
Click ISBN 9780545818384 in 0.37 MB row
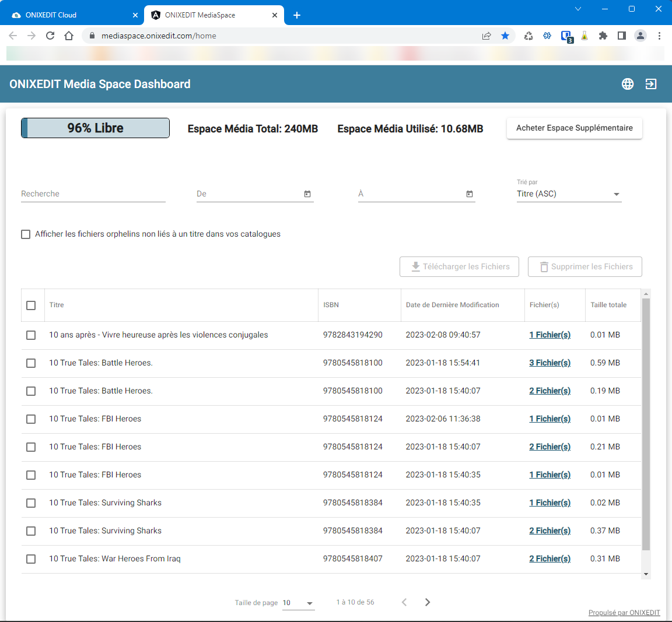pyautogui.click(x=353, y=530)
